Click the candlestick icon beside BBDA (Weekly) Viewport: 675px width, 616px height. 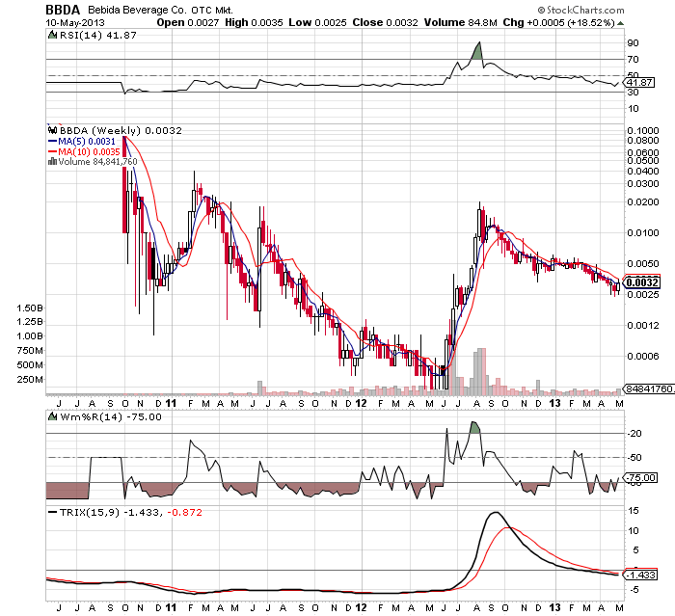(52, 130)
